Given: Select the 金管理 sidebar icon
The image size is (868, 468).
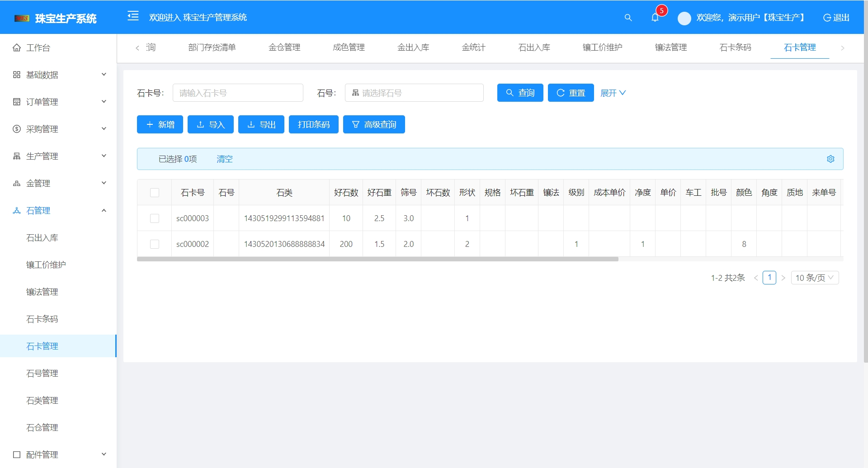Looking at the screenshot, I should coord(16,183).
